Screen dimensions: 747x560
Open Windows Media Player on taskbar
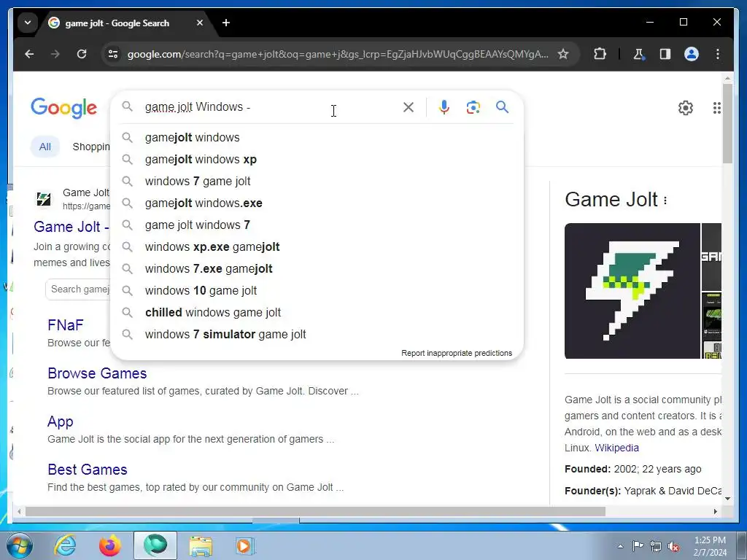tap(245, 545)
